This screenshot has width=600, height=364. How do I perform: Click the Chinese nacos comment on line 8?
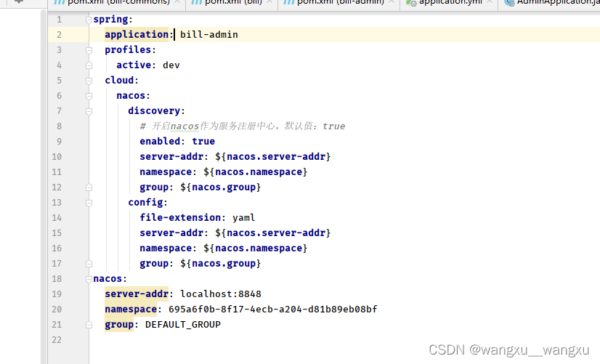(242, 126)
